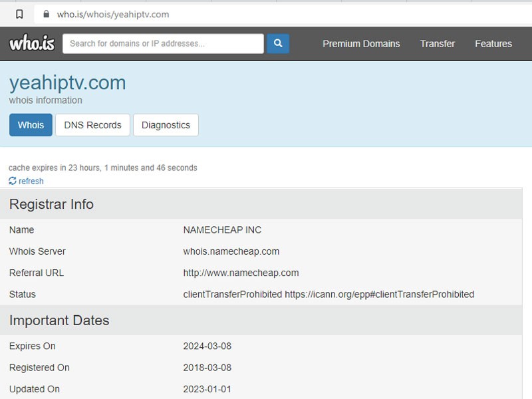Click the 'Whois Server' row label
532x399 pixels.
click(x=37, y=251)
